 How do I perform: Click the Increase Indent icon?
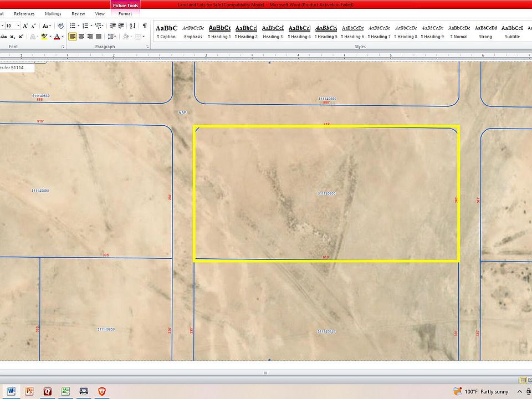pos(121,26)
